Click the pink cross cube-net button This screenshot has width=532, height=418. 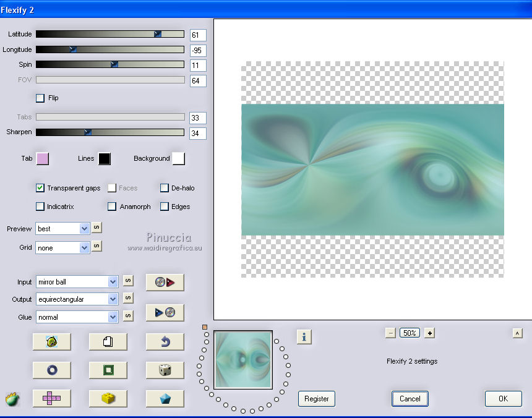pyautogui.click(x=52, y=398)
